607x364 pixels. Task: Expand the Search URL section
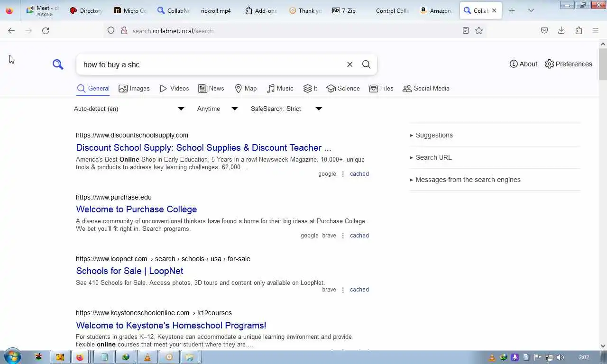click(431, 157)
